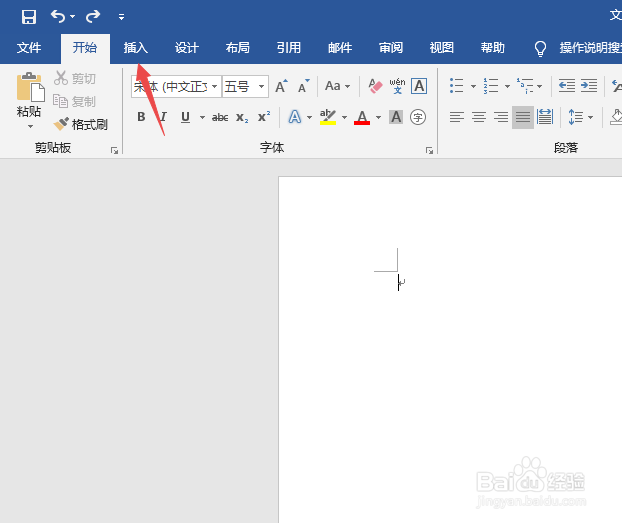Apply yellow text highlight color
This screenshot has height=523, width=622.
coord(328,117)
